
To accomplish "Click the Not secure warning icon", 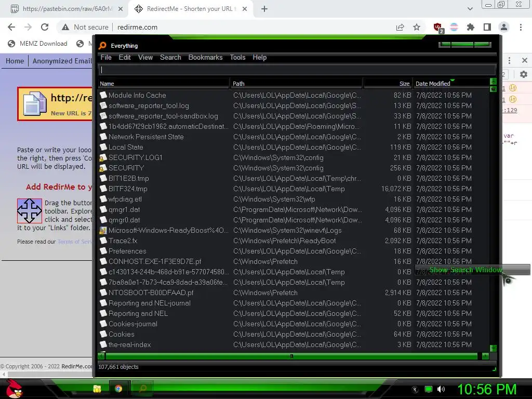I will click(65, 27).
